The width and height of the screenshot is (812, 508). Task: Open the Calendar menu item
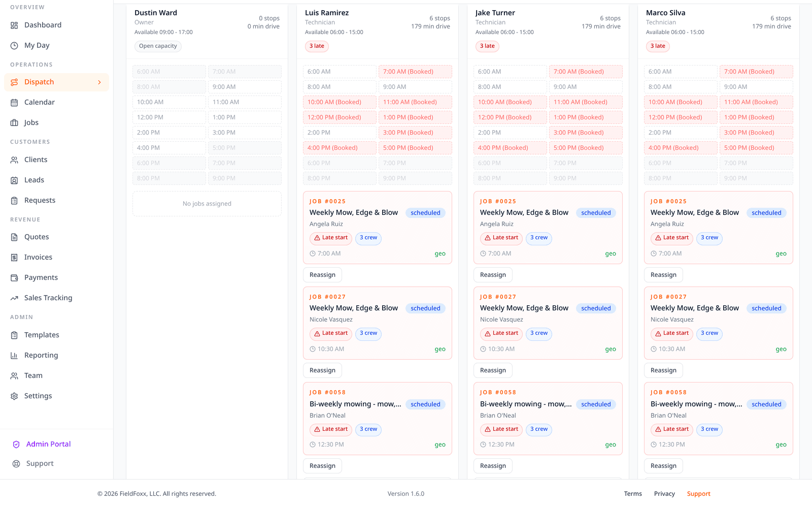click(56, 103)
